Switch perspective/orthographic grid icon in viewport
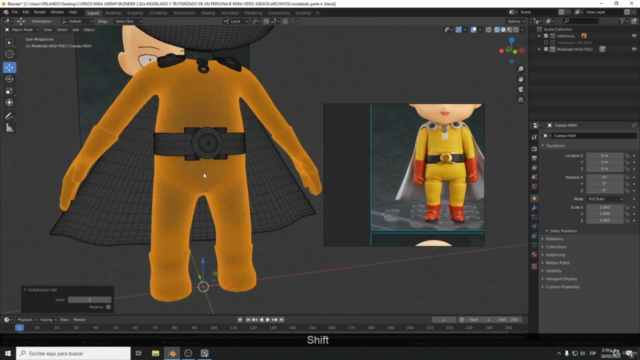The image size is (640, 360). tap(520, 100)
